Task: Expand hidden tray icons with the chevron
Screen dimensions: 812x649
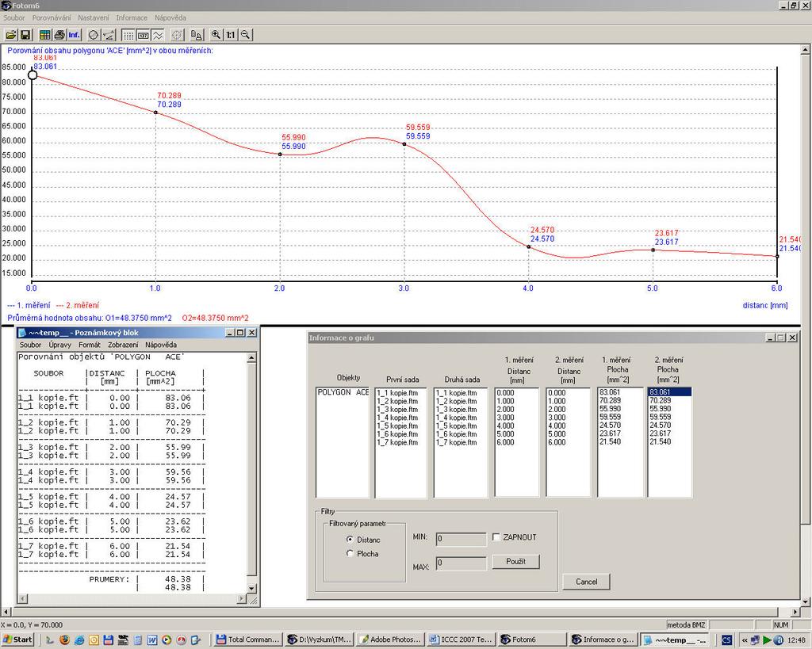Action: click(745, 640)
